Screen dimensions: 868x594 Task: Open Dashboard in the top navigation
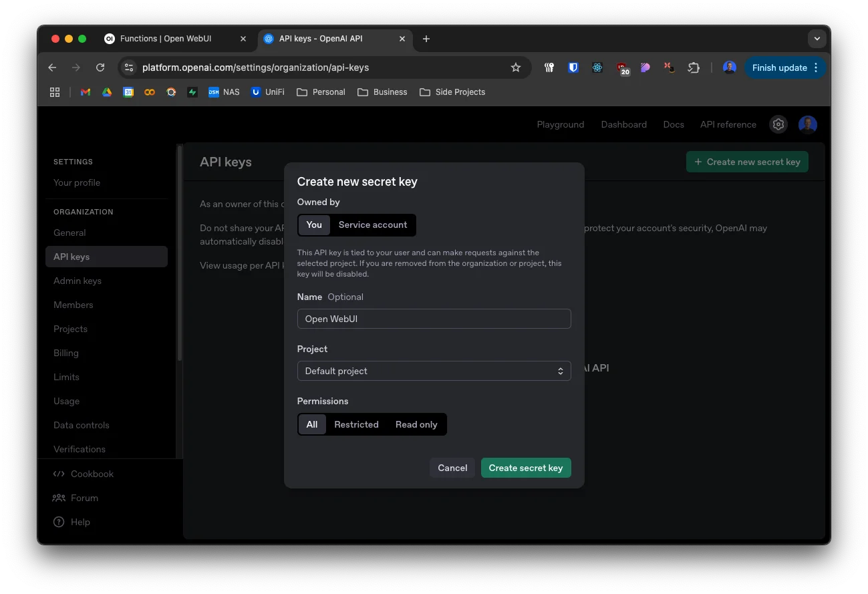coord(624,124)
